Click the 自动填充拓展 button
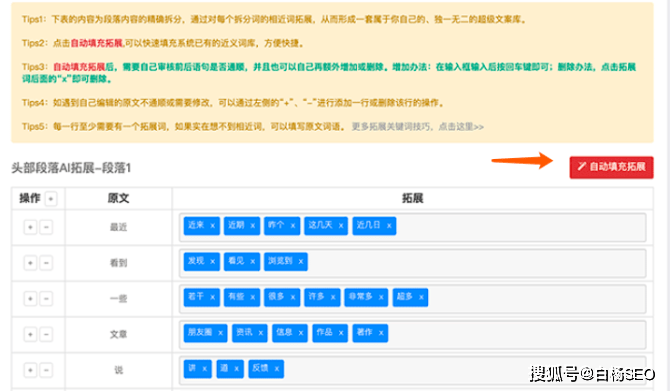This screenshot has height=391, width=670. (x=611, y=167)
